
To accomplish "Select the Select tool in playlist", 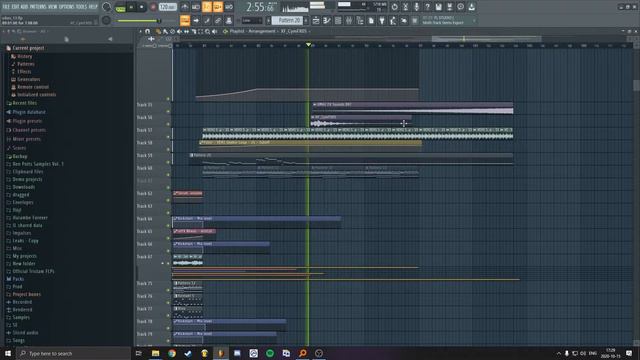I will 200,31.
